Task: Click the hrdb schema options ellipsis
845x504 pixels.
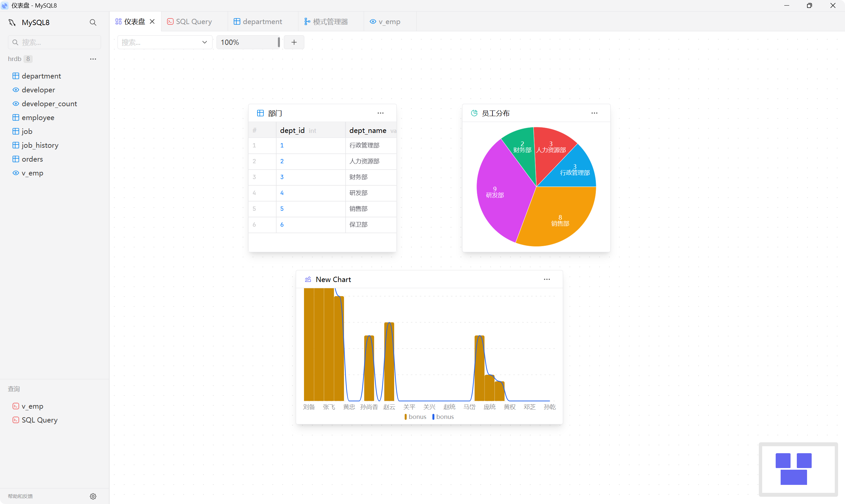Action: point(93,59)
